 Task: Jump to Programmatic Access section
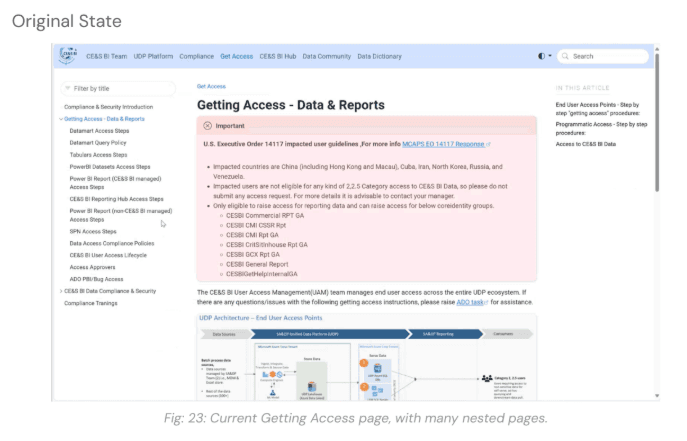tap(601, 128)
